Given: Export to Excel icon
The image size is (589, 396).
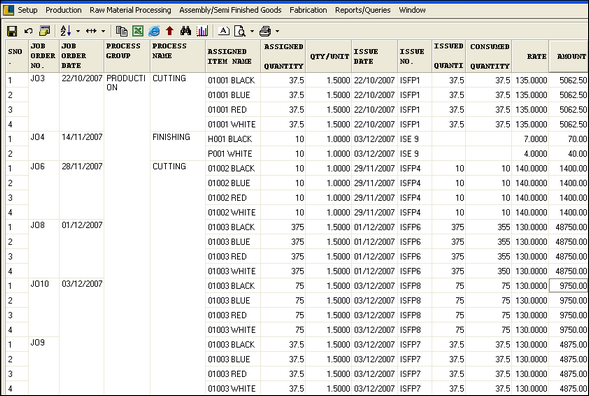Looking at the screenshot, I should click(x=138, y=31).
